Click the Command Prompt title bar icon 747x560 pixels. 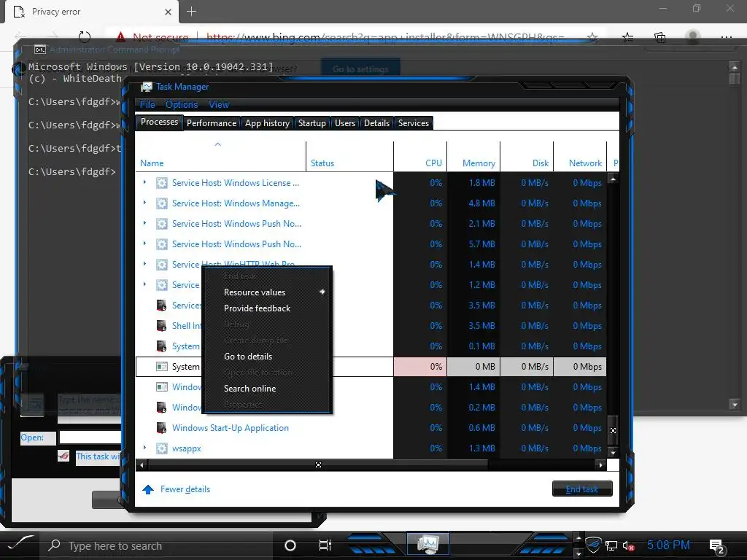pyautogui.click(x=40, y=50)
